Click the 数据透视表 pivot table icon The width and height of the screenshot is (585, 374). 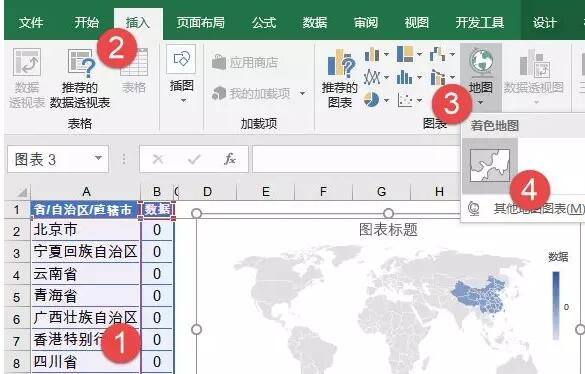pyautogui.click(x=26, y=79)
